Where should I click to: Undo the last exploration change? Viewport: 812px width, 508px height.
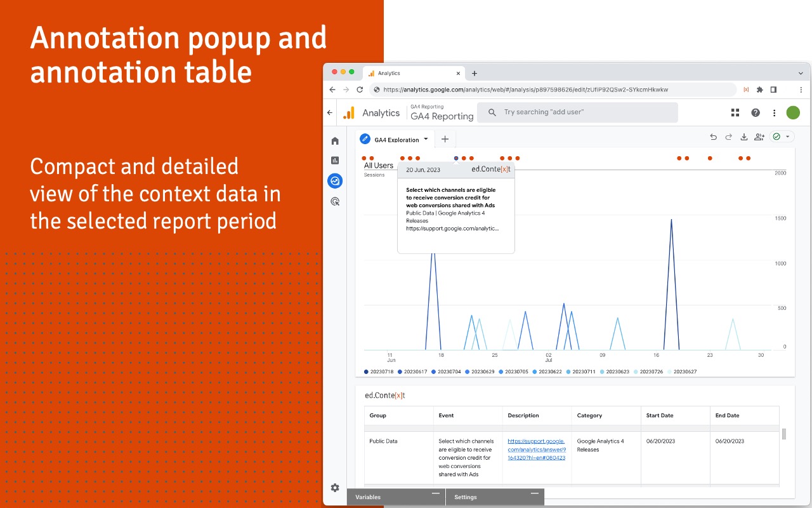tap(713, 137)
